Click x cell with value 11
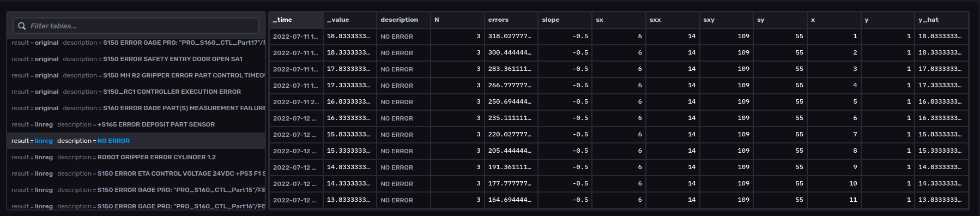Viewport: 980px width, 216px height. pyautogui.click(x=834, y=200)
